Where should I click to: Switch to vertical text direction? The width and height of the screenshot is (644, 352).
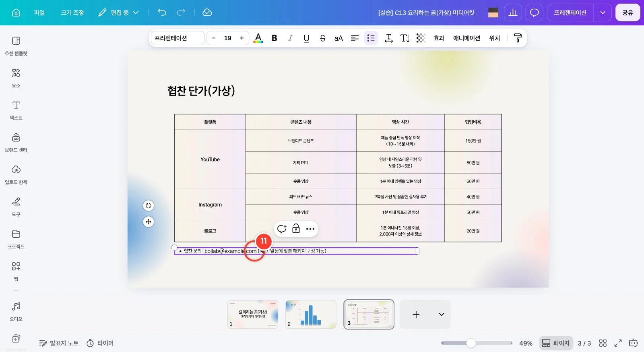coord(405,38)
